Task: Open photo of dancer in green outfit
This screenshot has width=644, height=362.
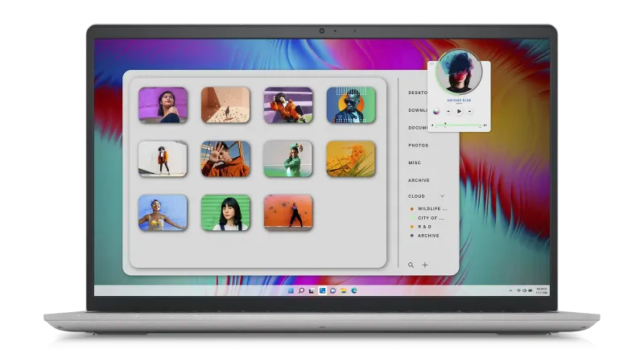Action: point(288,158)
